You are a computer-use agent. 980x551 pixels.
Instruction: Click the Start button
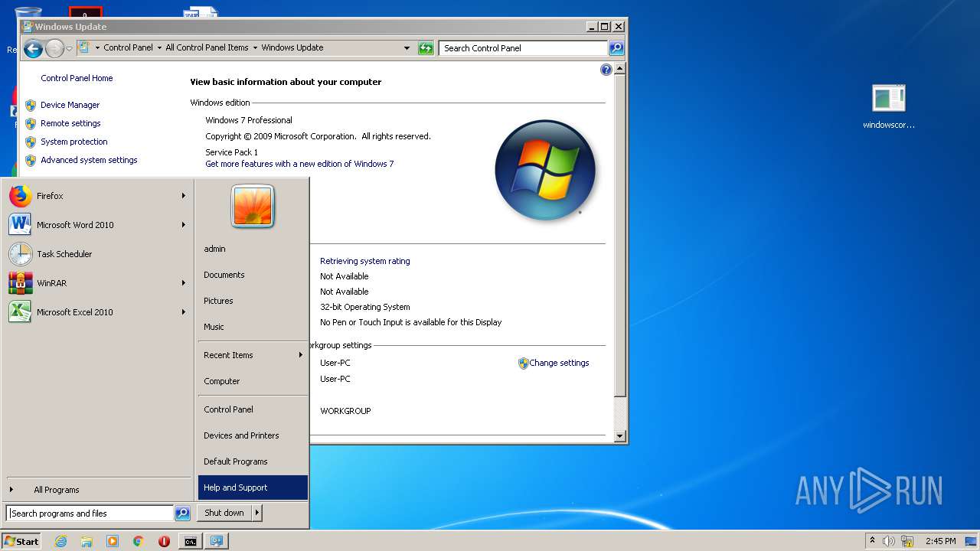coord(21,541)
